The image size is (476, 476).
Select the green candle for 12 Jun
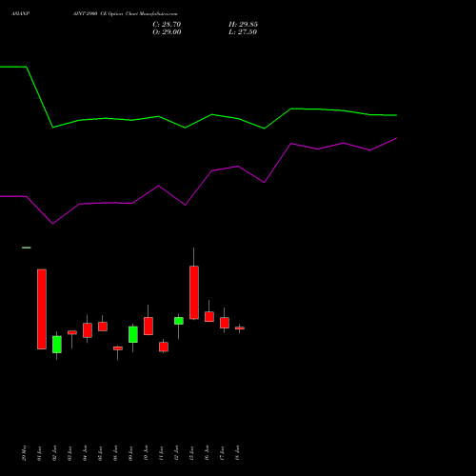pyautogui.click(x=179, y=321)
